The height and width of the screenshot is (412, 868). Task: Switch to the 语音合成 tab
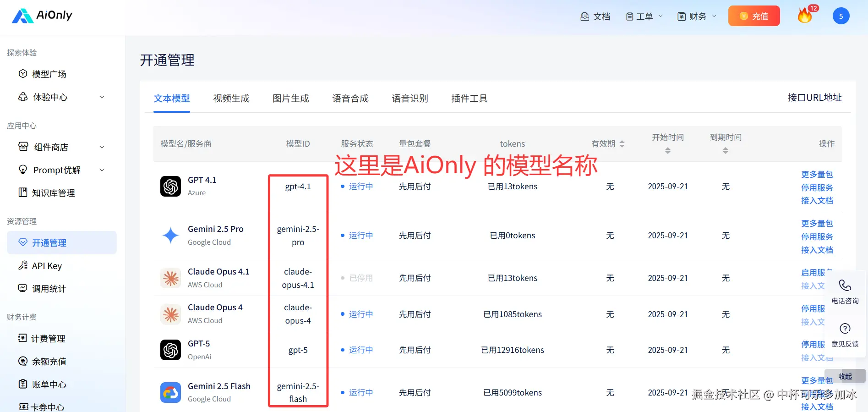point(350,99)
